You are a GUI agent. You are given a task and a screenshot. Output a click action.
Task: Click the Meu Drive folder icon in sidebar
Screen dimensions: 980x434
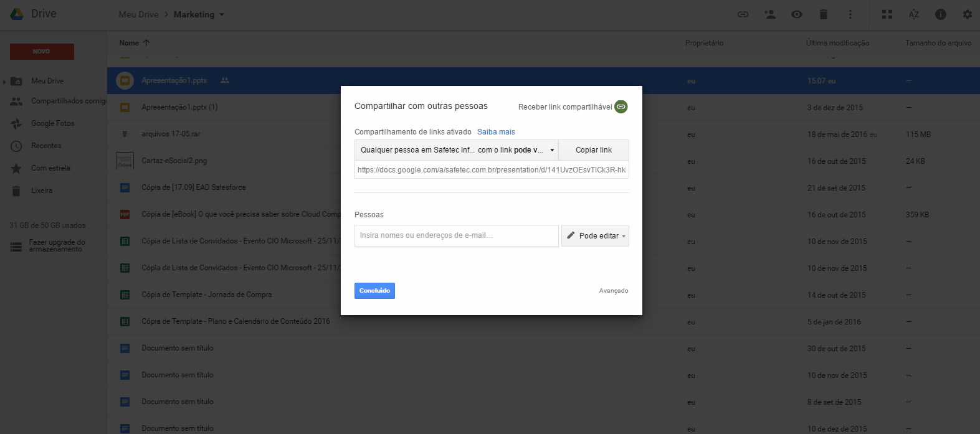coord(17,81)
